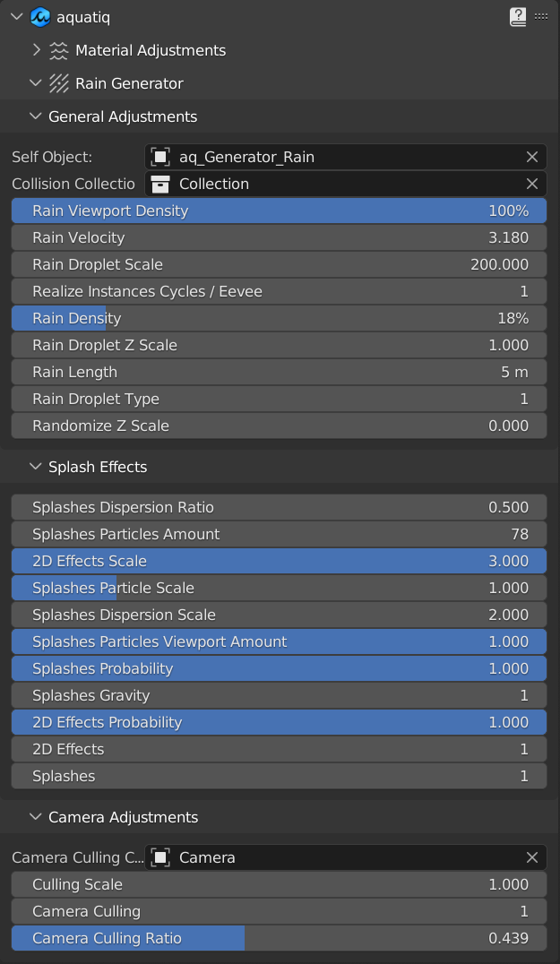Image resolution: width=560 pixels, height=964 pixels.
Task: Collapse the General Adjustments section
Action: click(x=36, y=116)
